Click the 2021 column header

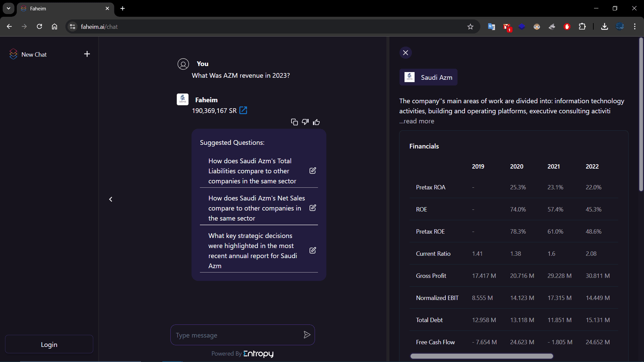[553, 167]
